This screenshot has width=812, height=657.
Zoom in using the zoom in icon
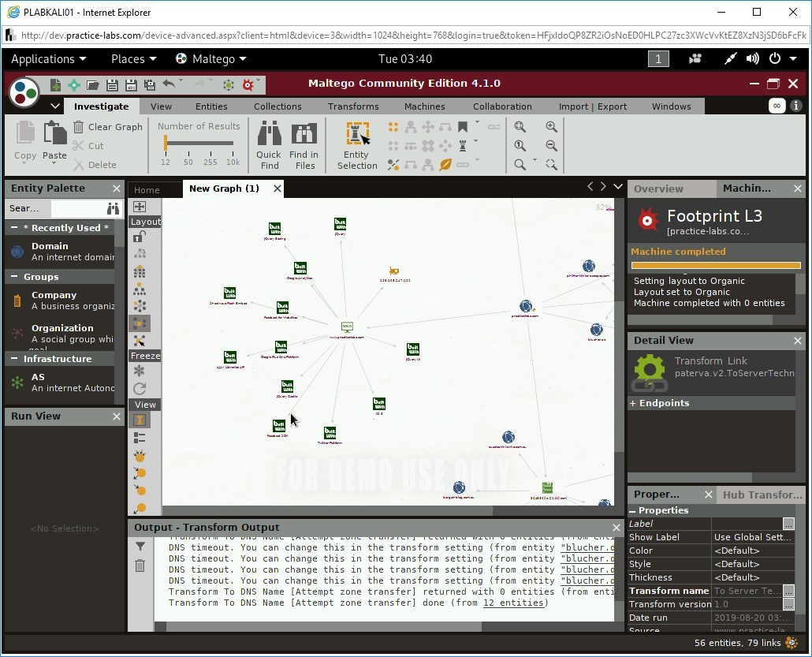coord(551,127)
